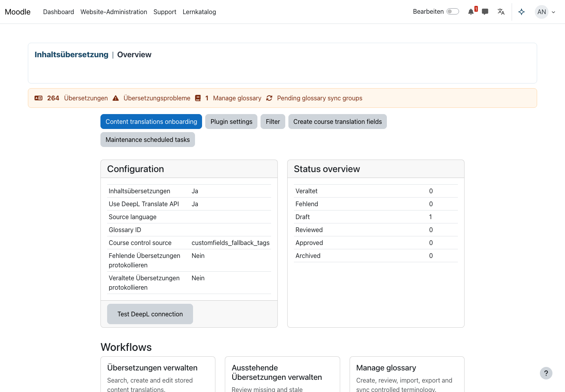Viewport: 565px width, 392px height.
Task: Click the Archived status row label
Action: tap(308, 256)
